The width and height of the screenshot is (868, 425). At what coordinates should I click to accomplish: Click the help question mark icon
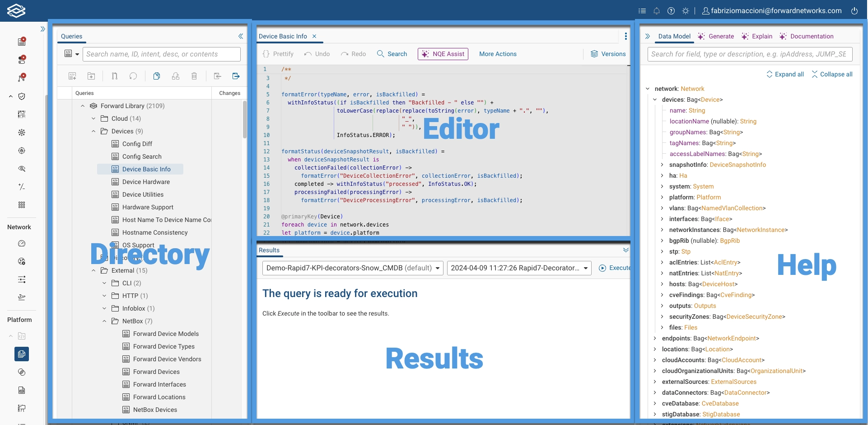coord(671,11)
